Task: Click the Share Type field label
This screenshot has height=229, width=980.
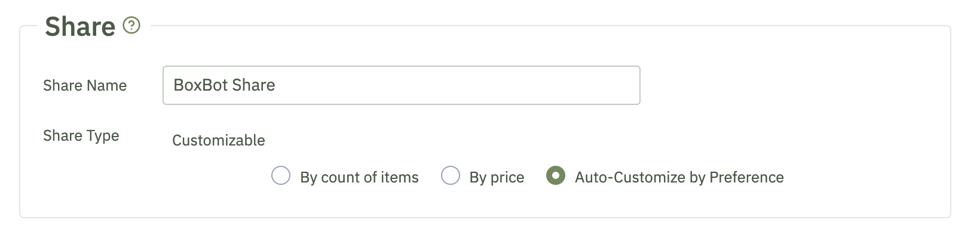Action: pos(81,136)
